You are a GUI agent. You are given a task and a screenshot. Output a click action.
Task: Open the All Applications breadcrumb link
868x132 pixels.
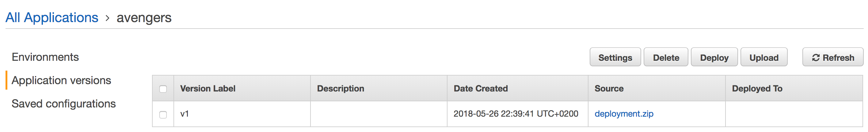tap(52, 17)
